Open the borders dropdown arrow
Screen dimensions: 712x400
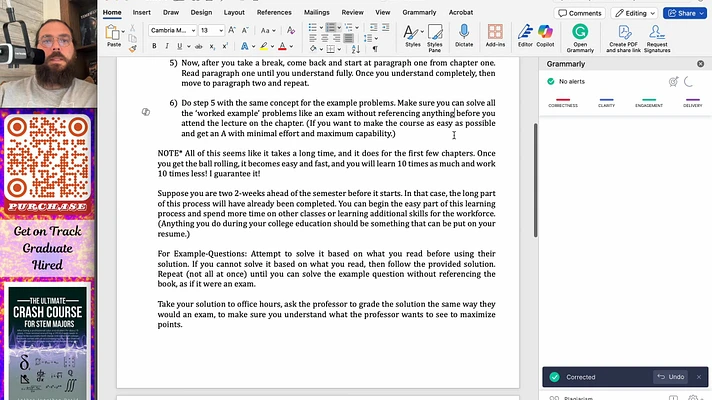point(339,49)
